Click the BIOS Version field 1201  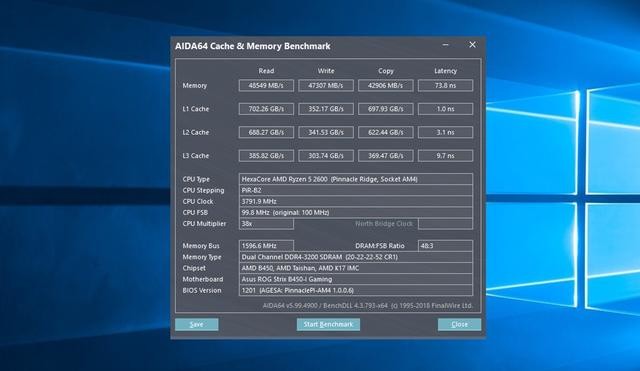tap(356, 290)
